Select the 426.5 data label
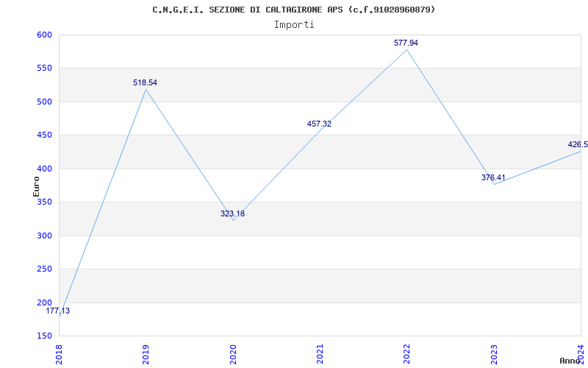Screen dimensions: 588x368 click(x=578, y=144)
